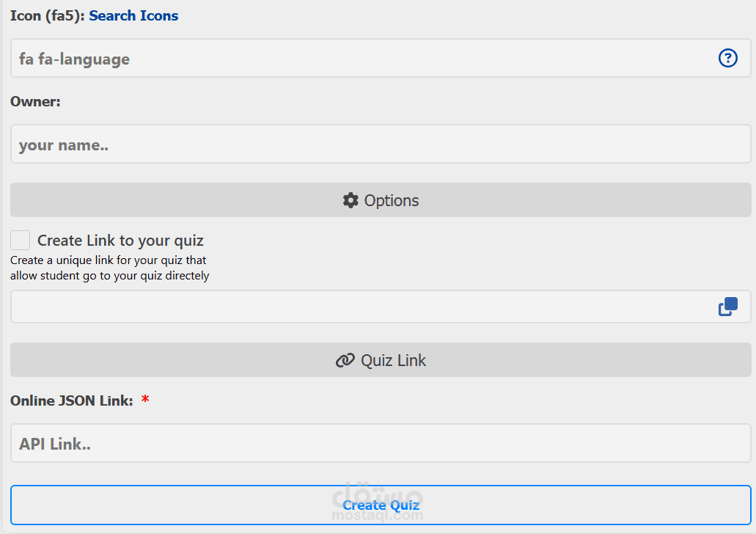Image resolution: width=756 pixels, height=534 pixels.
Task: Click the "Icon (fa5):" label text
Action: click(x=48, y=15)
